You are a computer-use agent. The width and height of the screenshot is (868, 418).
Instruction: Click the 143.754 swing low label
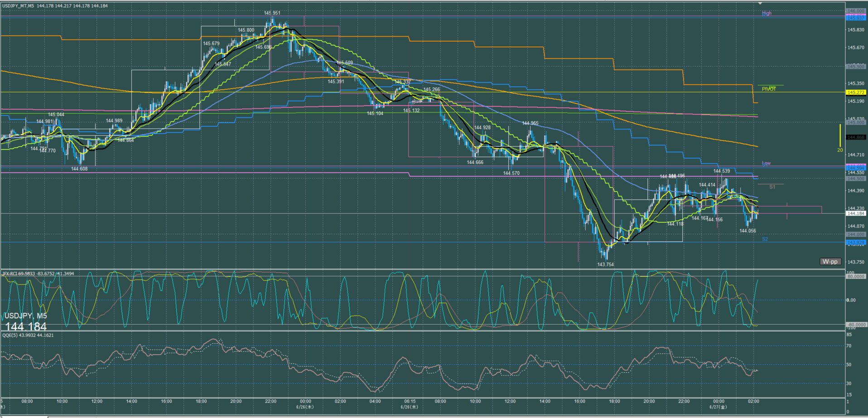[605, 264]
